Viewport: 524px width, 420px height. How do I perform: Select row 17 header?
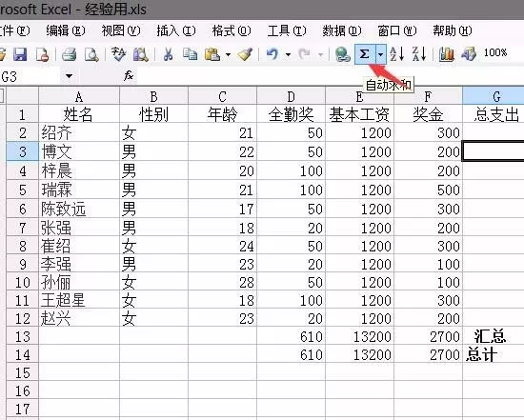click(x=23, y=409)
